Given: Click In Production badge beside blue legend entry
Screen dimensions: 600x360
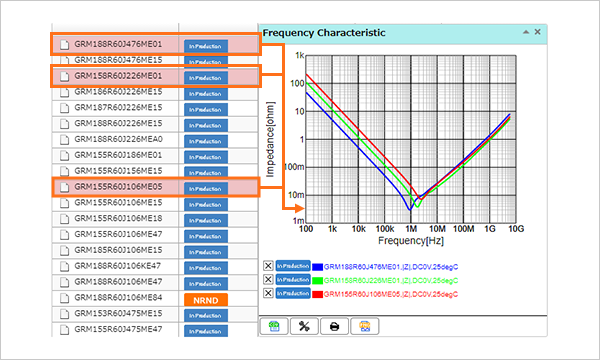Looking at the screenshot, I should coord(293,266).
